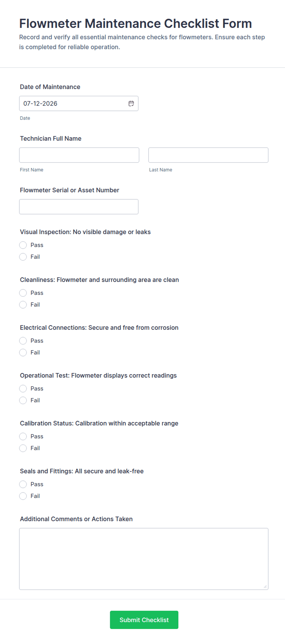This screenshot has height=644, width=285.
Task: Select Pass for Visual Inspection
Action: [x=23, y=245]
